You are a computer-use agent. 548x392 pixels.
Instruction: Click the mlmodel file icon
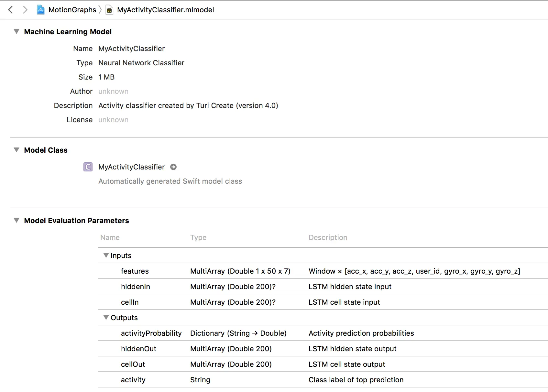(109, 10)
